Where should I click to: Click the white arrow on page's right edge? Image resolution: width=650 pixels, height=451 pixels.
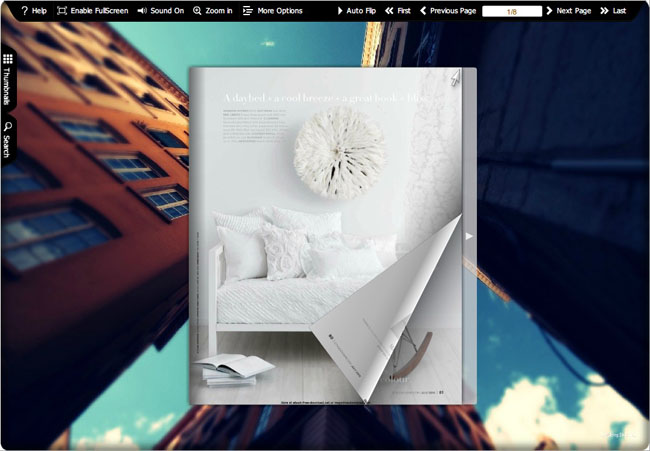(x=469, y=236)
